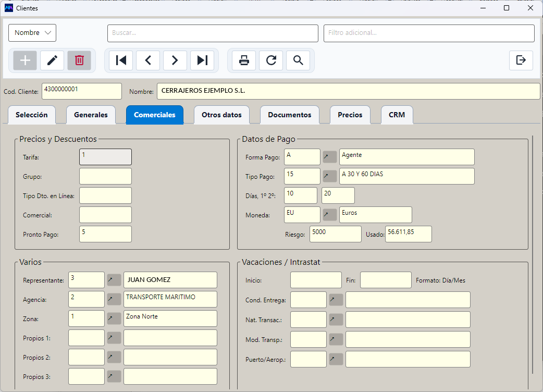Refresh the client data

[x=271, y=60]
